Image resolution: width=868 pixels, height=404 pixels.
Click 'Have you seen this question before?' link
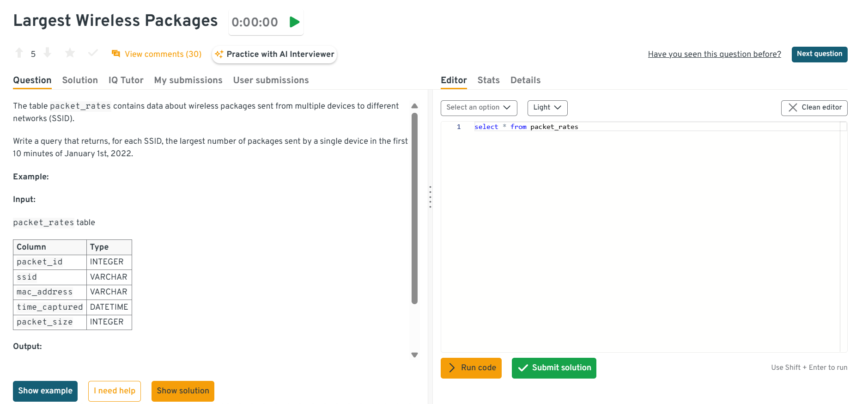(714, 54)
